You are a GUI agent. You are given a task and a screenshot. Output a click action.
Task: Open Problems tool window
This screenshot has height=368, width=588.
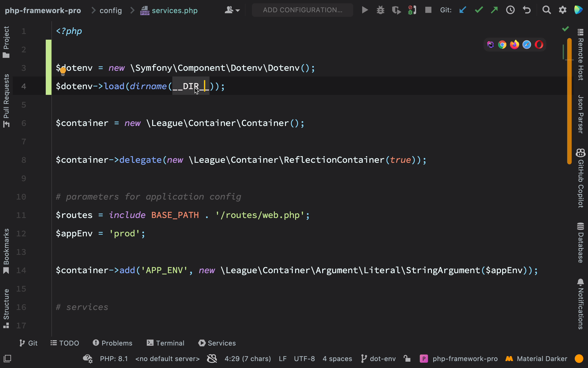(112, 343)
